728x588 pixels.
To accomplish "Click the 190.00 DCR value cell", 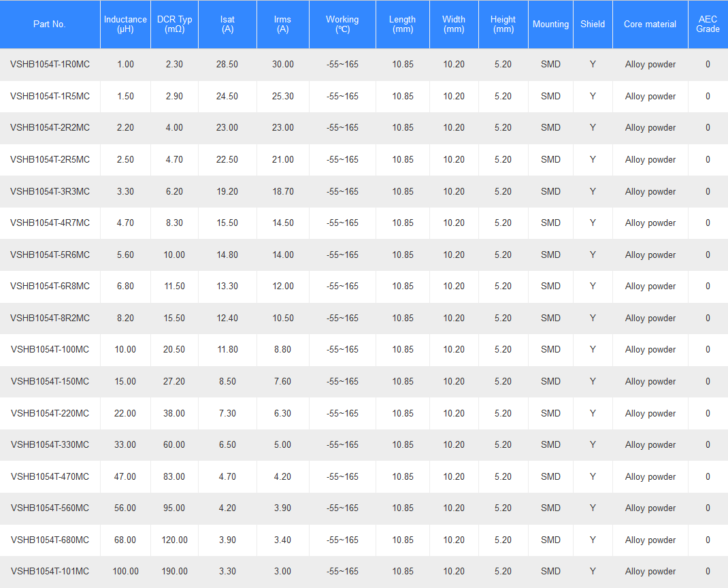I will (x=175, y=571).
